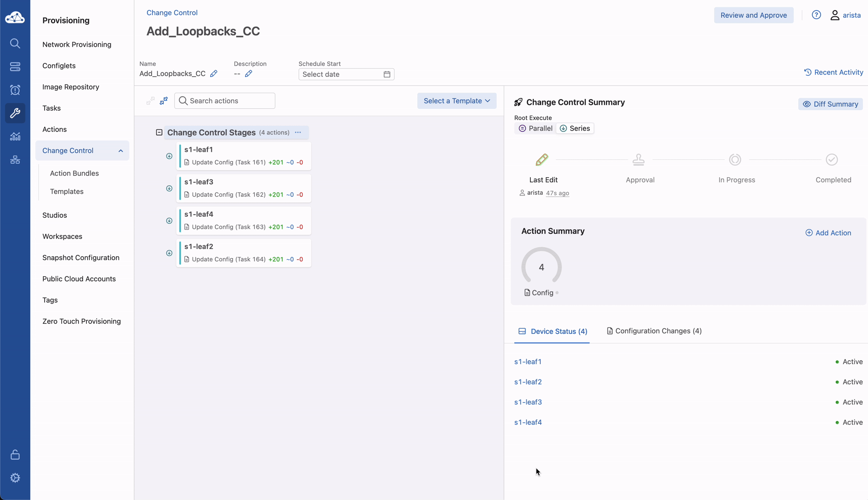This screenshot has height=500, width=868.
Task: Click the pencil icon next to the name
Action: [x=214, y=74]
